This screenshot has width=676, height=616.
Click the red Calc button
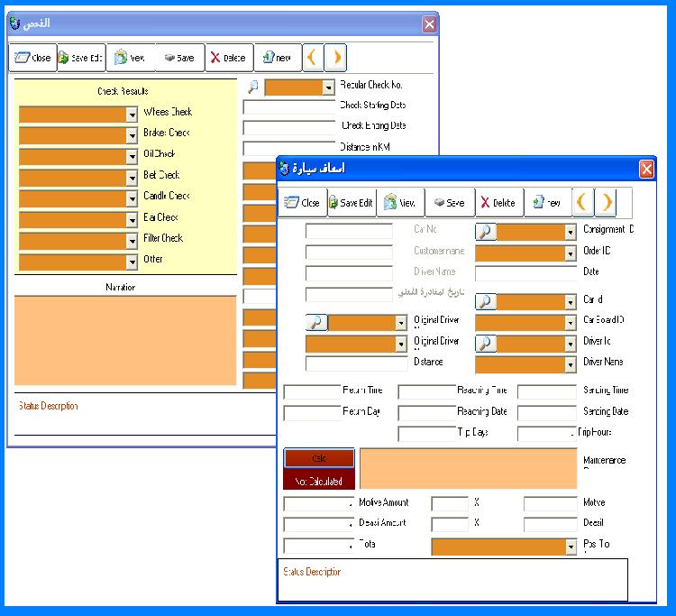319,458
